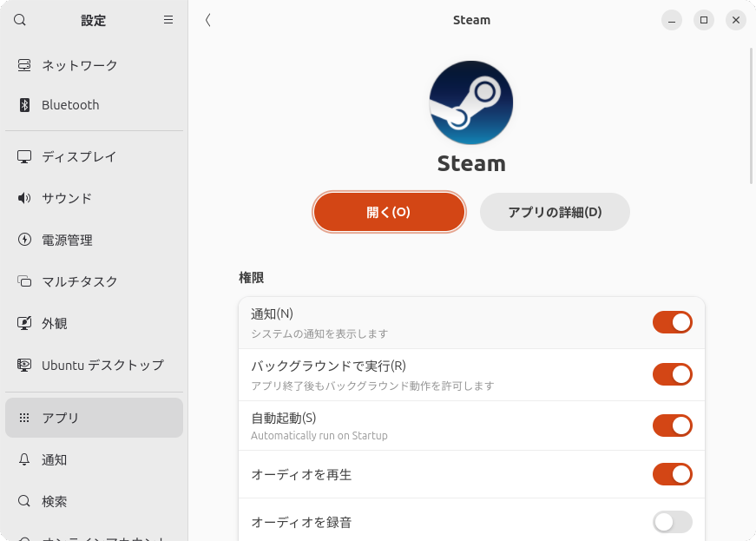
Task: Click the multitasking icon
Action: 24,281
